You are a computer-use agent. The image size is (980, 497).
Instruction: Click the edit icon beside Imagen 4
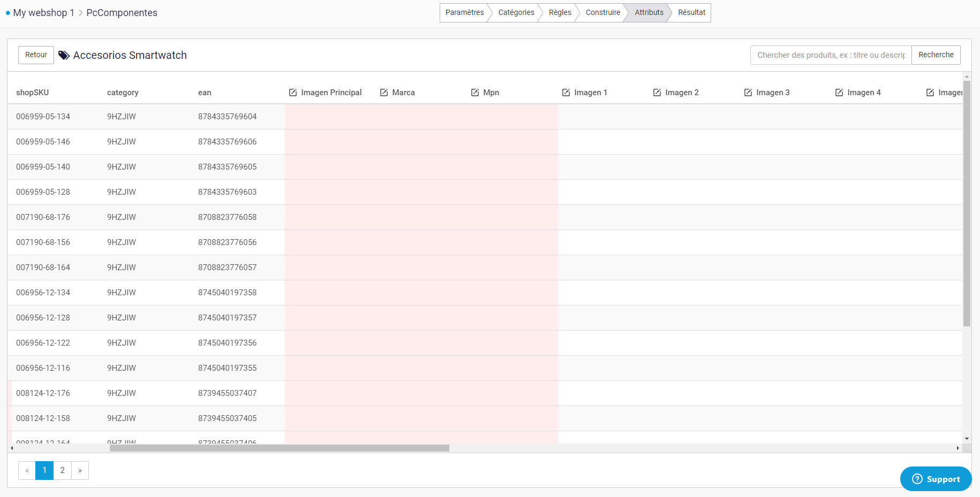click(x=839, y=93)
